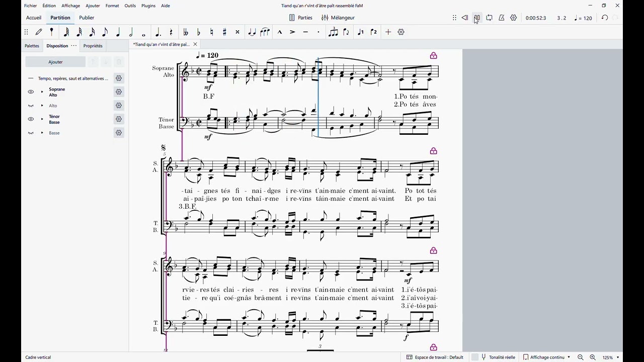The image size is (644, 362).
Task: Open the Affichage menu
Action: point(70,6)
